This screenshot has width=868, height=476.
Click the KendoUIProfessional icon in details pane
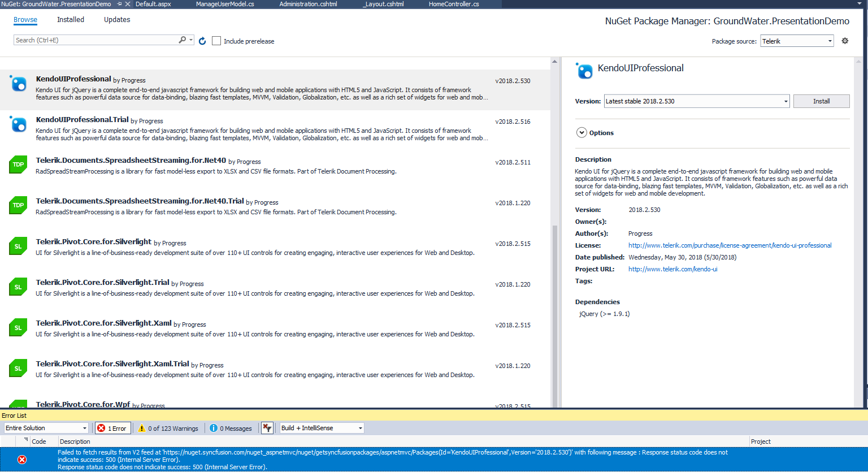[x=584, y=71]
